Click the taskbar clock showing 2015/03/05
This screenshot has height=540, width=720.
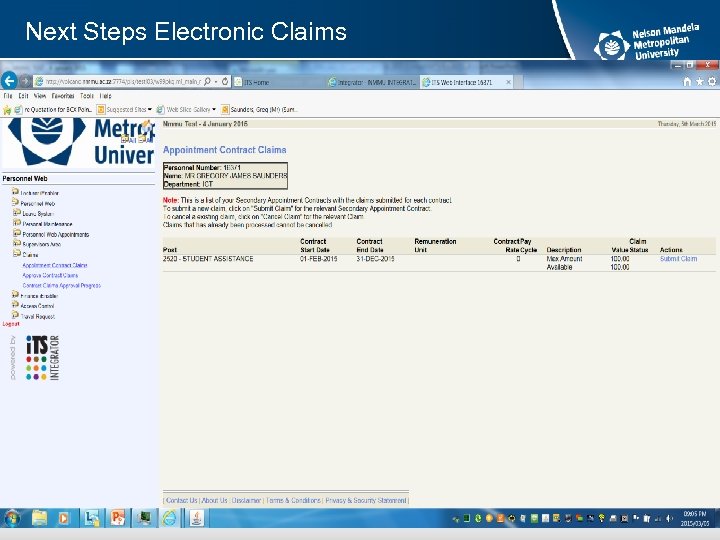694,518
